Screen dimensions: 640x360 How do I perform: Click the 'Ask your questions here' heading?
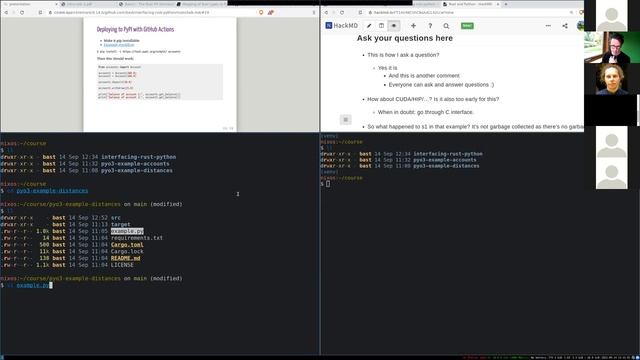coord(404,38)
